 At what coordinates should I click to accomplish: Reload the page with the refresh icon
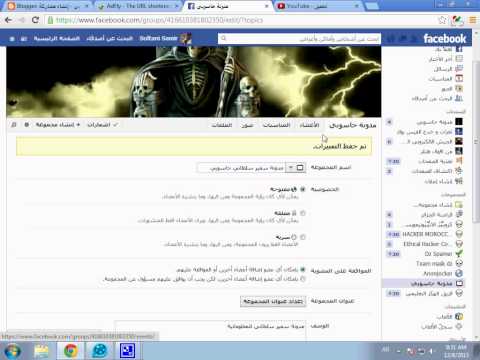35,20
